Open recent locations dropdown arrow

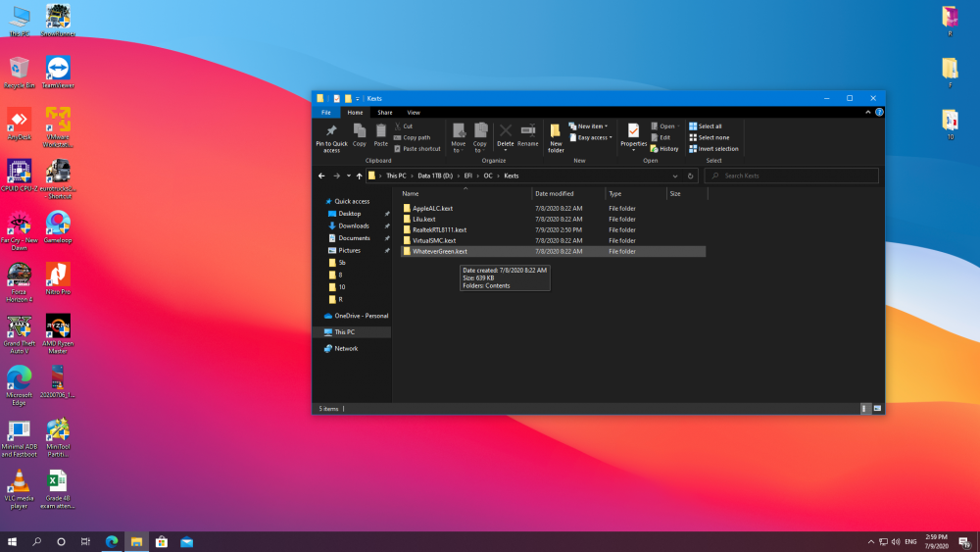[x=349, y=176]
